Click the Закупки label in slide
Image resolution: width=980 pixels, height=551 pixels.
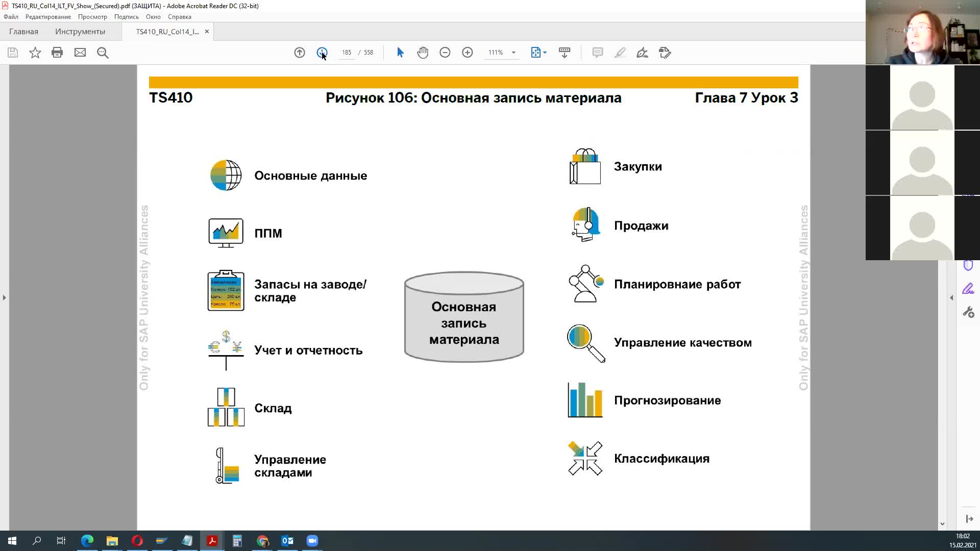[x=638, y=167]
